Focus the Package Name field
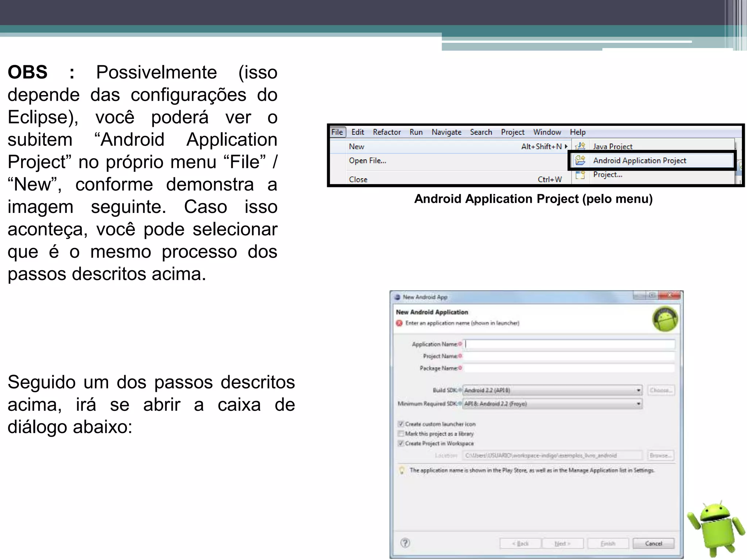This screenshot has height=560, width=747. tap(570, 368)
